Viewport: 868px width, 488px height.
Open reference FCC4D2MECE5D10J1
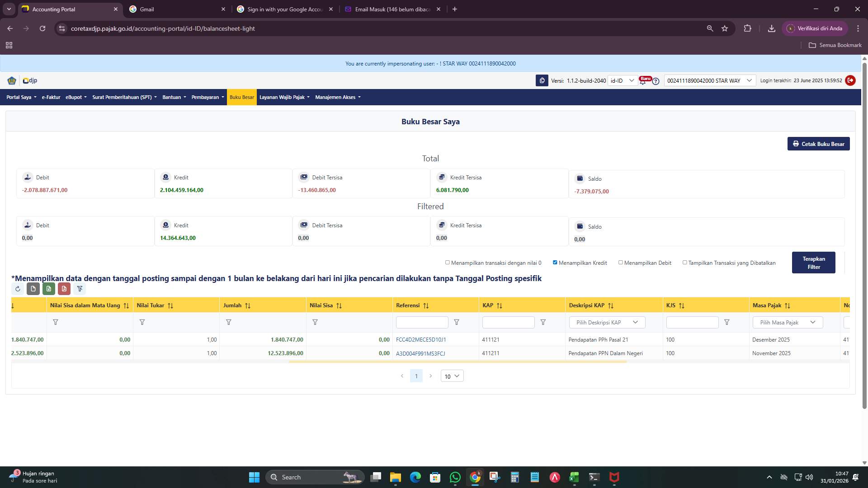click(420, 339)
